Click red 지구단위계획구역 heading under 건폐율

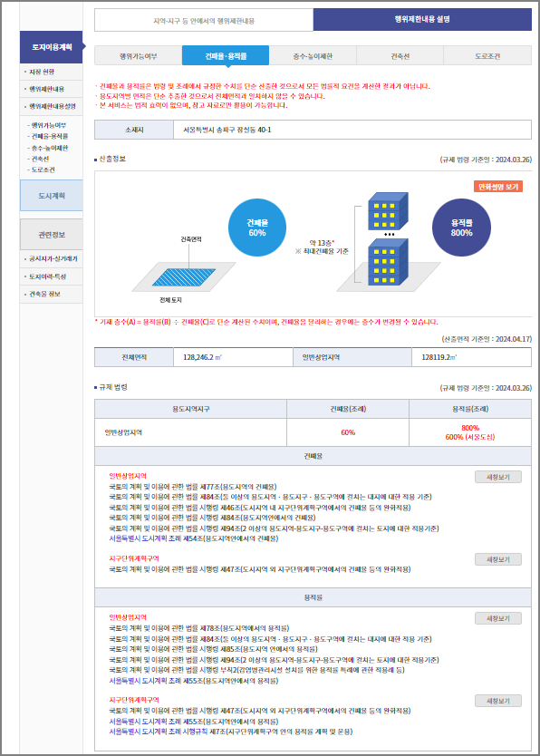pos(134,558)
